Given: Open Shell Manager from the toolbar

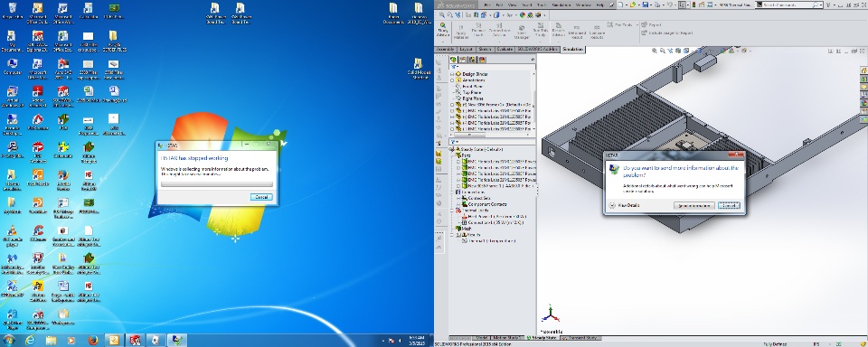Looking at the screenshot, I should click(522, 33).
